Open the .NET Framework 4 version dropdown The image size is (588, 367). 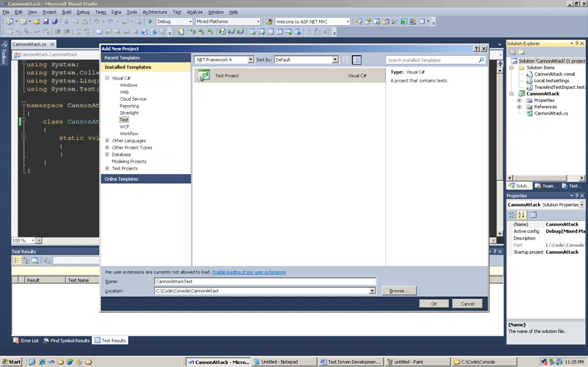(251, 60)
